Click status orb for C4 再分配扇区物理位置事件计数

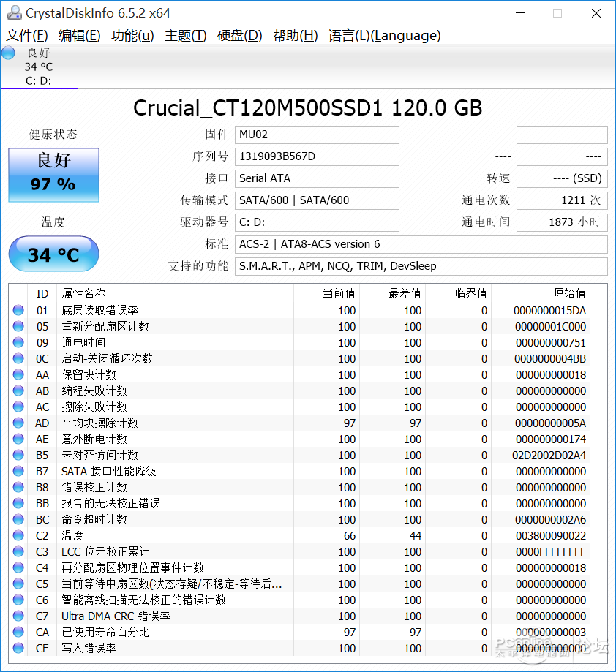[18, 567]
